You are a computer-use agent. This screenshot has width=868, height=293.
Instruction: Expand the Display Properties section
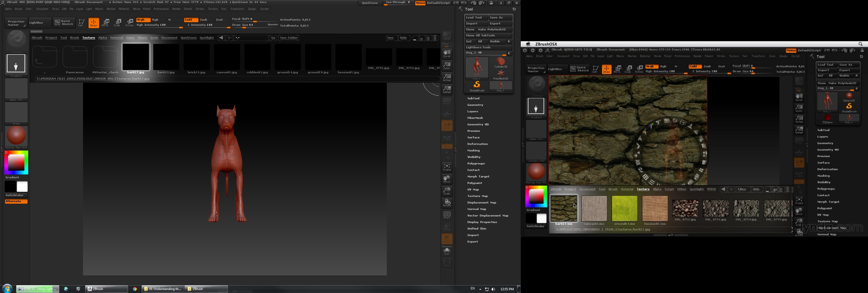coord(482,222)
